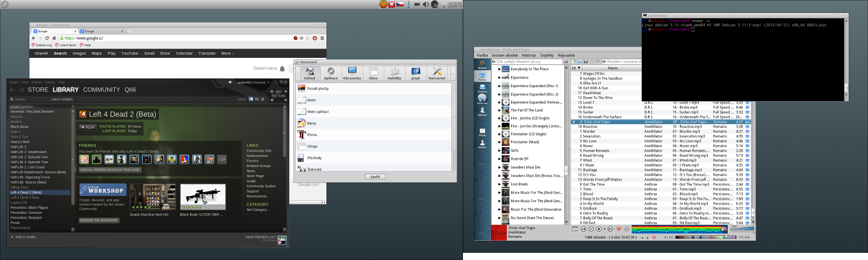Open the More dropdown in Google bar
Screen dimensions: 868x260
tap(227, 53)
